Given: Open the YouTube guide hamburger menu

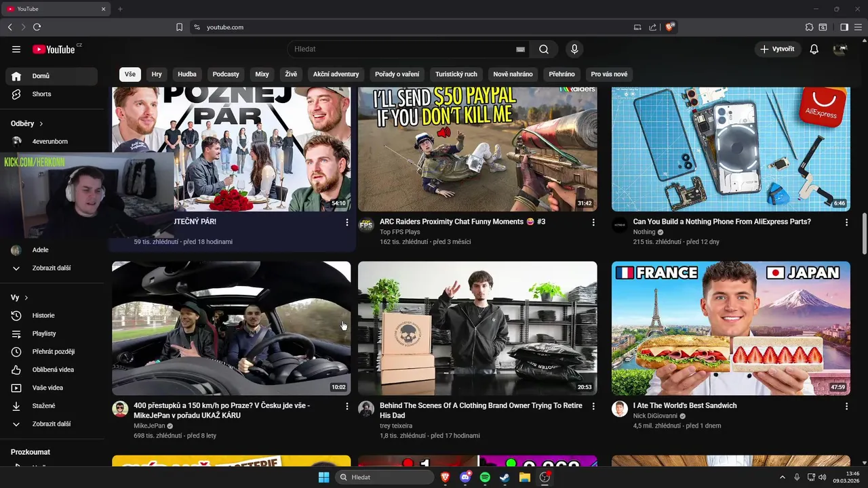Looking at the screenshot, I should pos(16,49).
